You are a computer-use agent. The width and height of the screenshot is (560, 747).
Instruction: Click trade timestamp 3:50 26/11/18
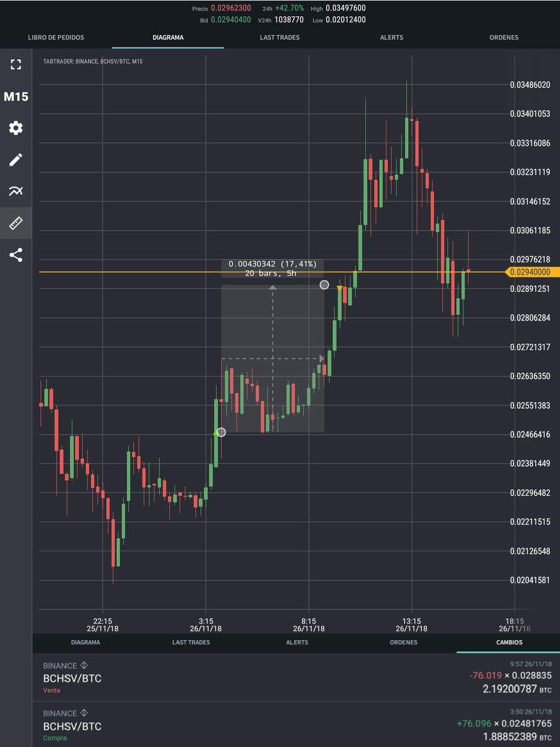click(531, 712)
